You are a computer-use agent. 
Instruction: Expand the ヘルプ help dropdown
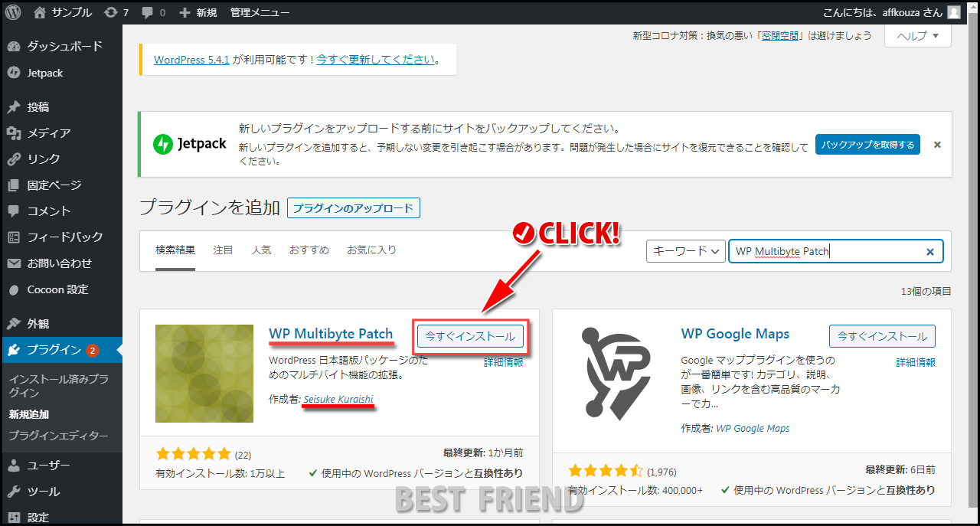click(x=917, y=36)
